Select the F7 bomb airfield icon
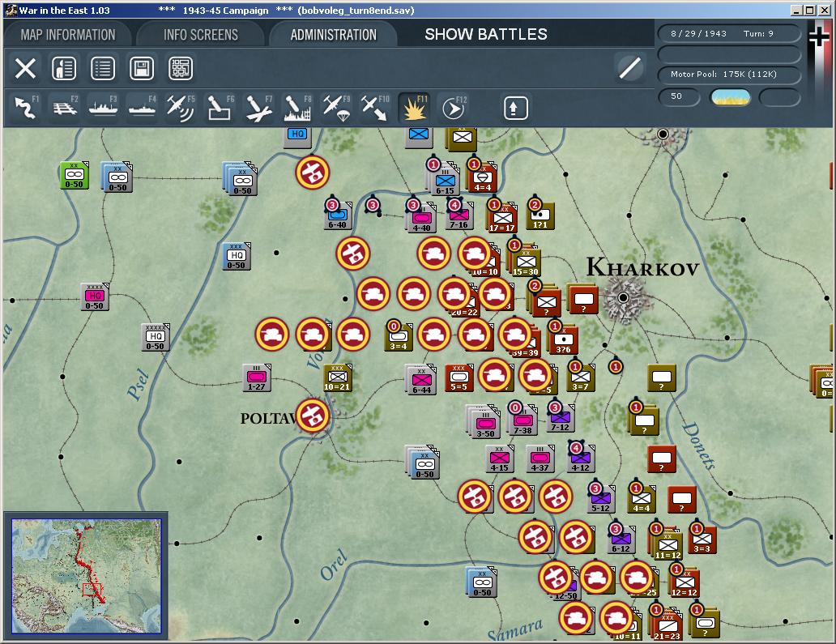836x644 pixels. point(258,107)
